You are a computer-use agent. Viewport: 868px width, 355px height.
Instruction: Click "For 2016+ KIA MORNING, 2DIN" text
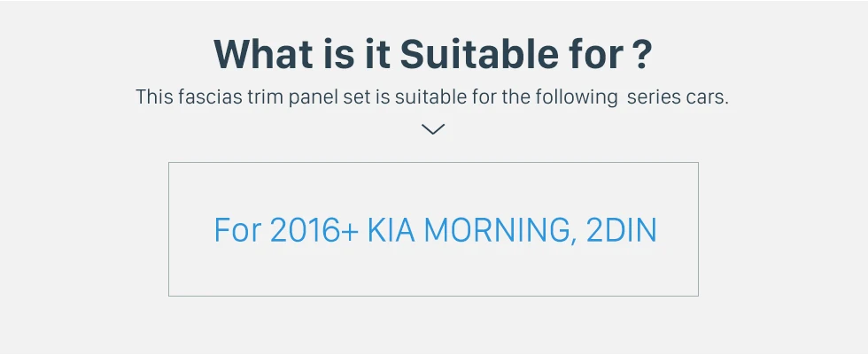tap(435, 230)
